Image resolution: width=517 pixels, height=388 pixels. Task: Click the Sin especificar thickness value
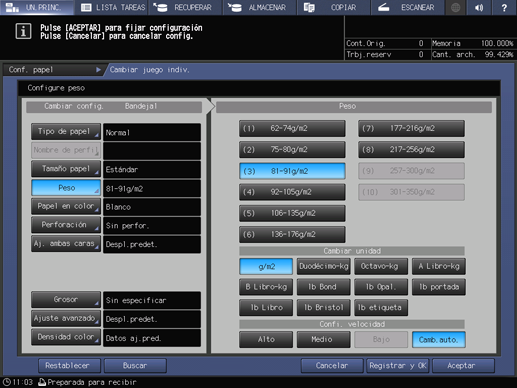coord(152,300)
